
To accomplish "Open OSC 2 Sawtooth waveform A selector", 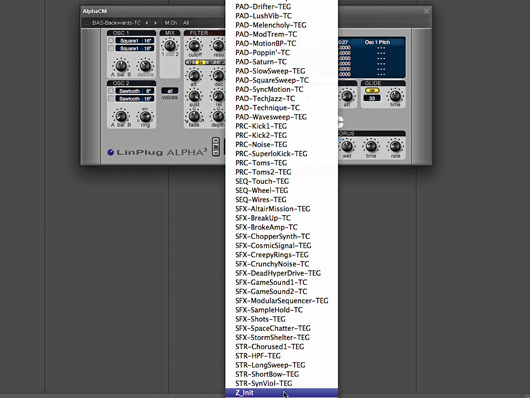I will 135,91.
